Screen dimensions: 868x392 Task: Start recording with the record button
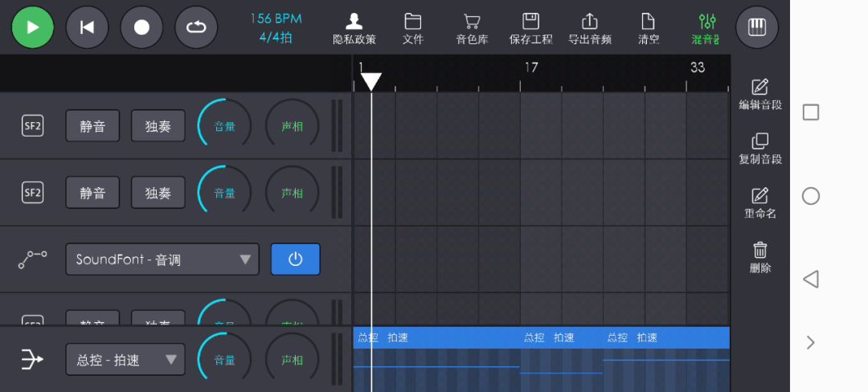coord(141,27)
